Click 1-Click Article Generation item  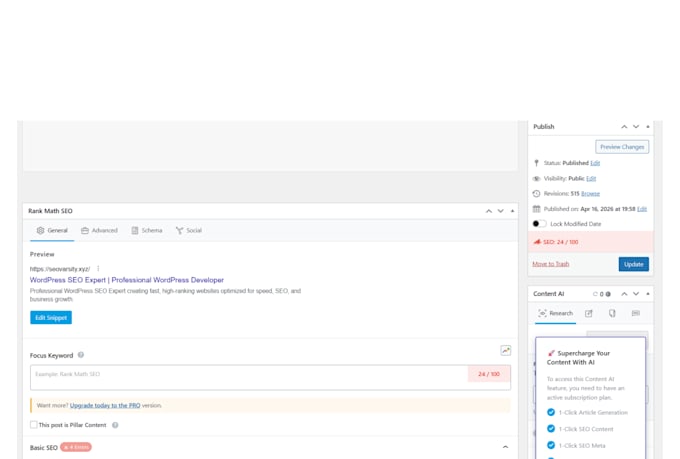pyautogui.click(x=587, y=413)
